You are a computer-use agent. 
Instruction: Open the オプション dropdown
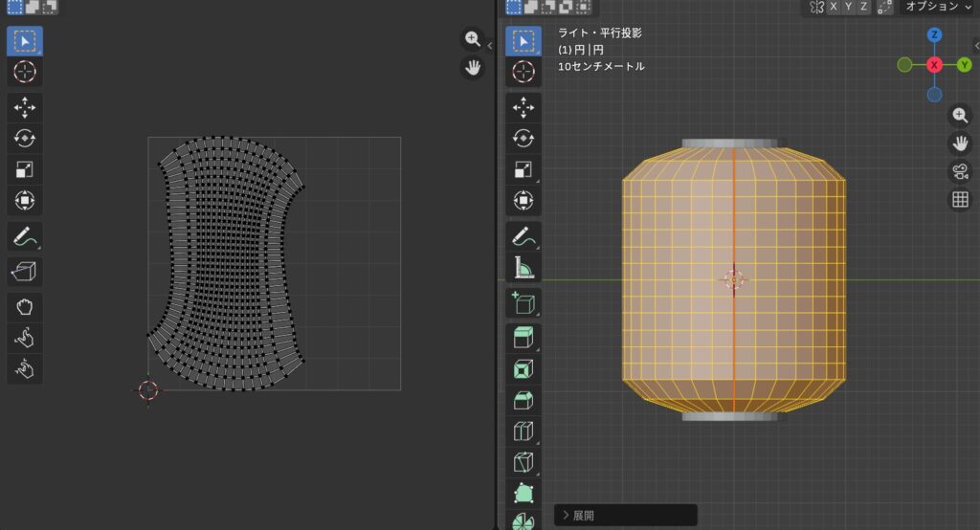(x=933, y=7)
